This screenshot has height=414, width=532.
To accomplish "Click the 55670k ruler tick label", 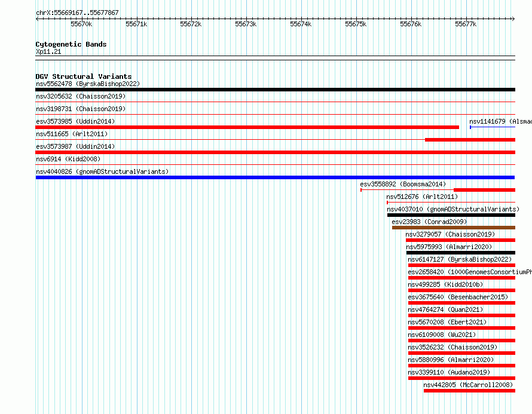I will click(81, 24).
